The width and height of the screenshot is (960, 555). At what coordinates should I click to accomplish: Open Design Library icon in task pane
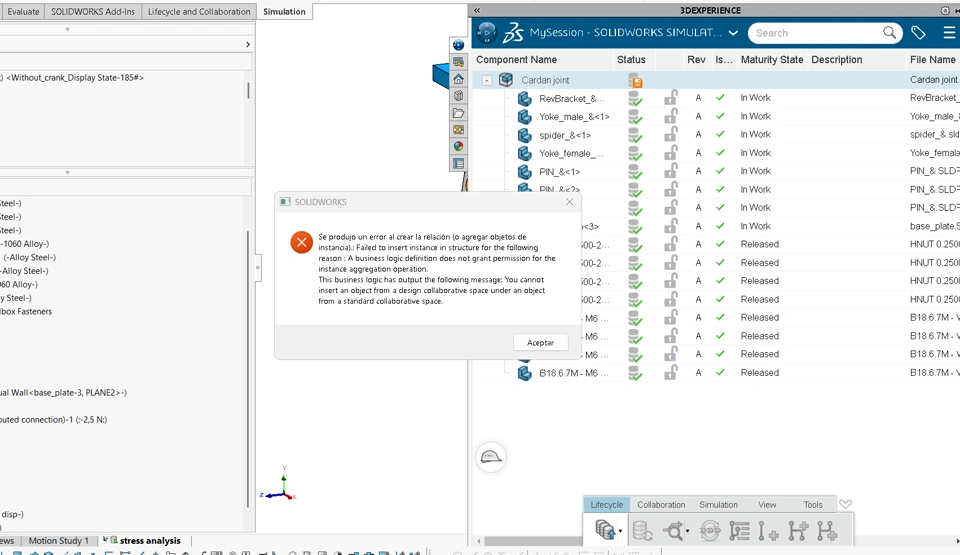[458, 96]
